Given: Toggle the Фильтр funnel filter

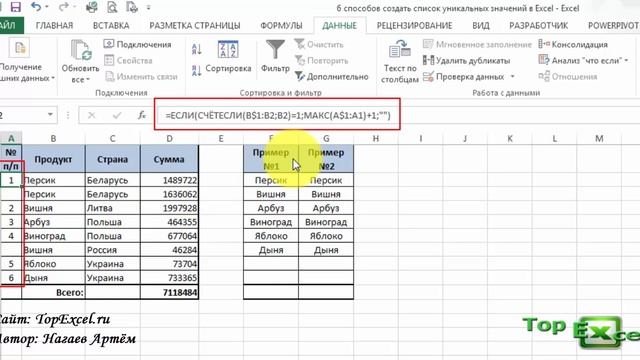Looking at the screenshot, I should tap(275, 50).
